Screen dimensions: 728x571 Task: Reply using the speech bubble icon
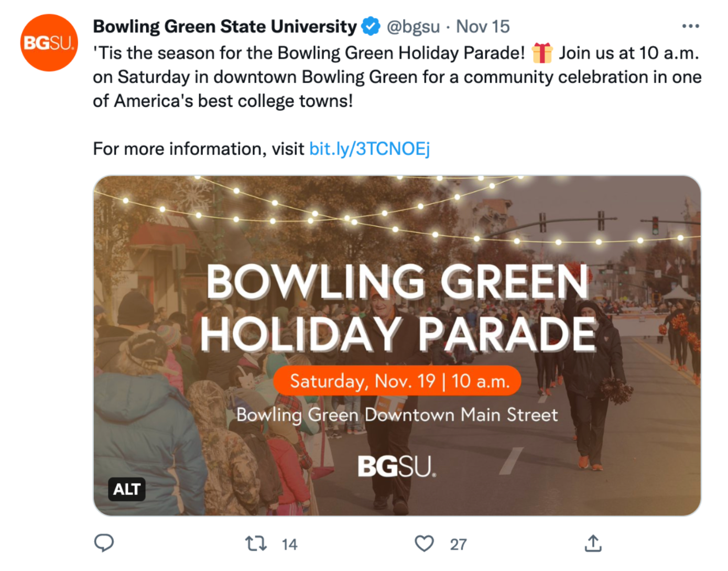(x=104, y=543)
